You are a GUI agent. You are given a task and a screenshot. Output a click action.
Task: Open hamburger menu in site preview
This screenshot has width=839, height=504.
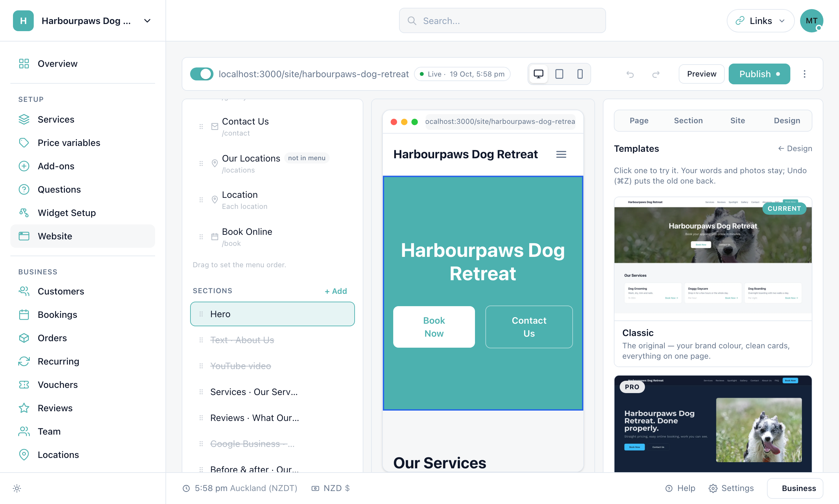tap(561, 154)
